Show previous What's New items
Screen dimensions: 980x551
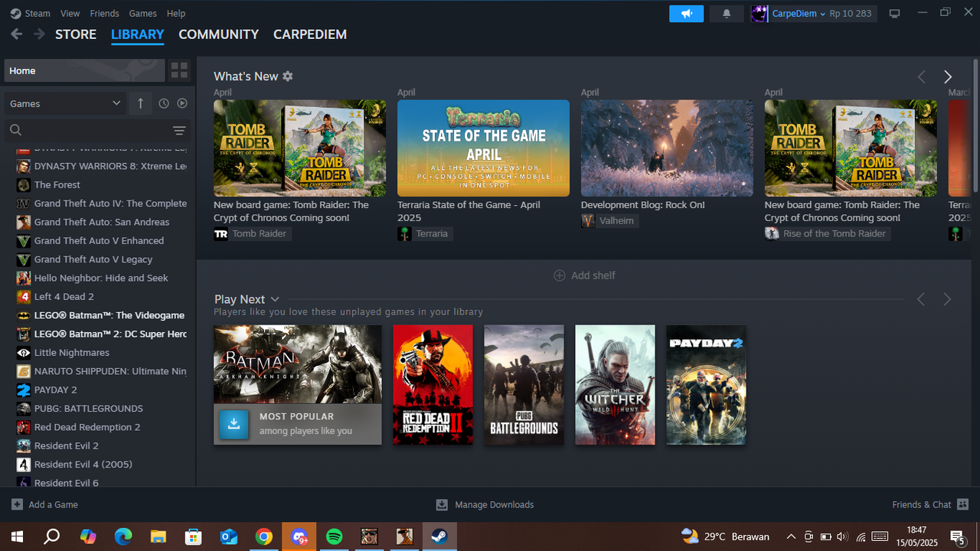(x=921, y=77)
